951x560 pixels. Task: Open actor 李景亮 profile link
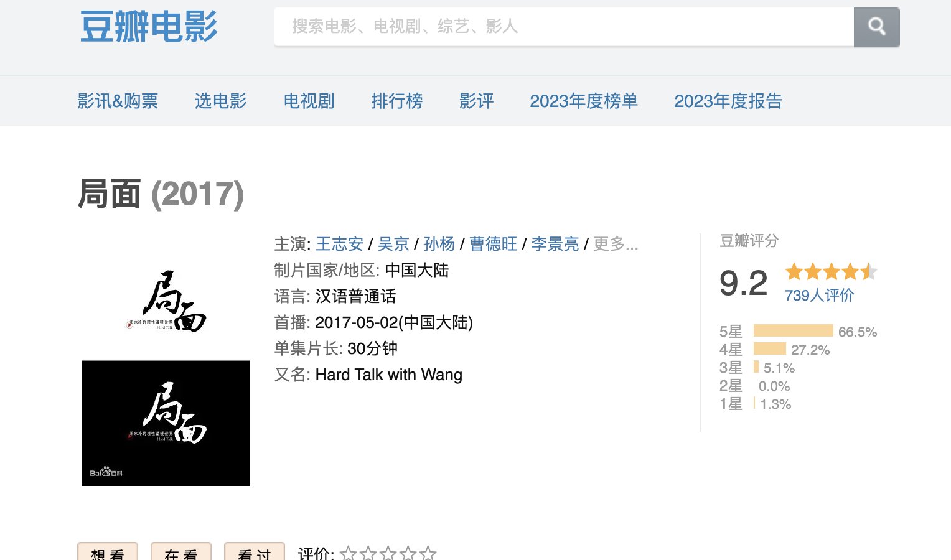(555, 244)
